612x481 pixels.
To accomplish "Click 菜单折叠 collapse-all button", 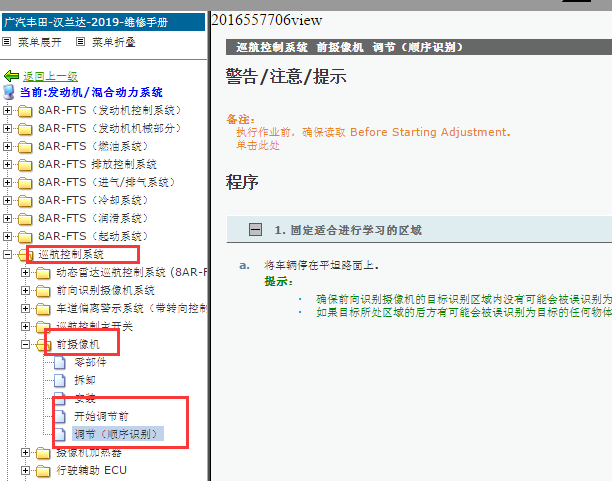I will (x=114, y=42).
